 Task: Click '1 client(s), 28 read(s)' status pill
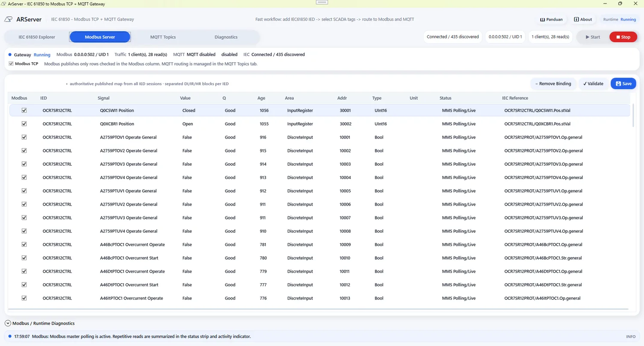click(x=550, y=37)
